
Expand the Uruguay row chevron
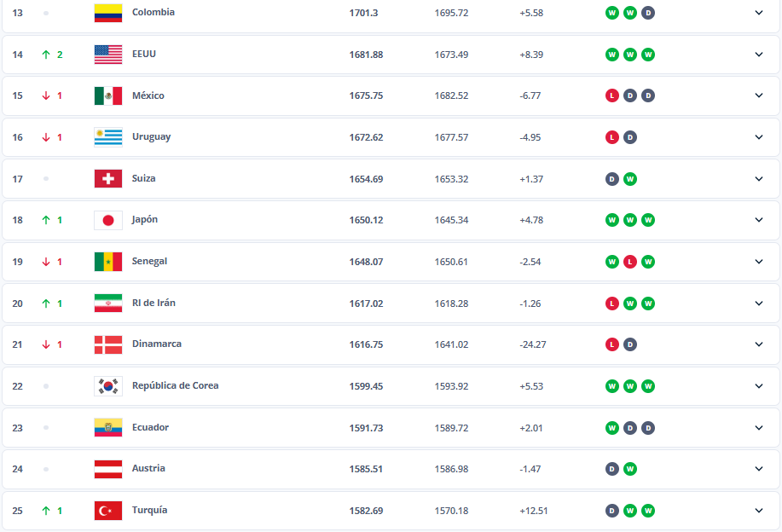(x=758, y=137)
